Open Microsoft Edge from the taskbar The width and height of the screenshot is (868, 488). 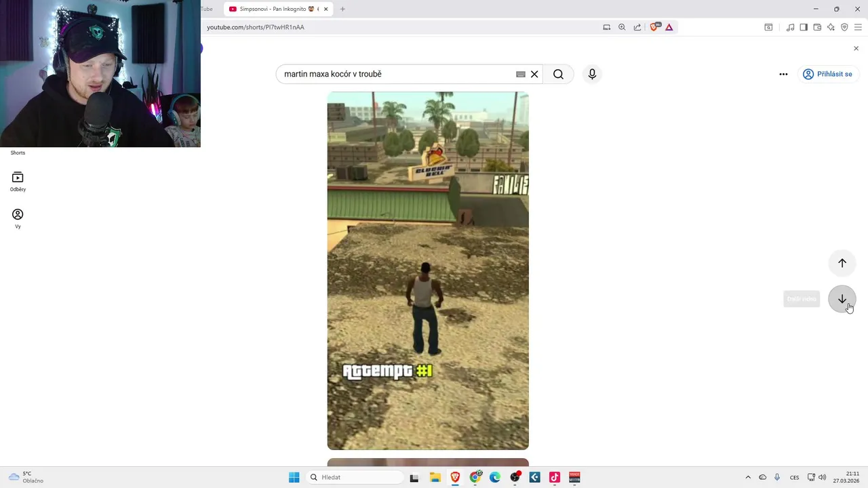click(x=495, y=477)
